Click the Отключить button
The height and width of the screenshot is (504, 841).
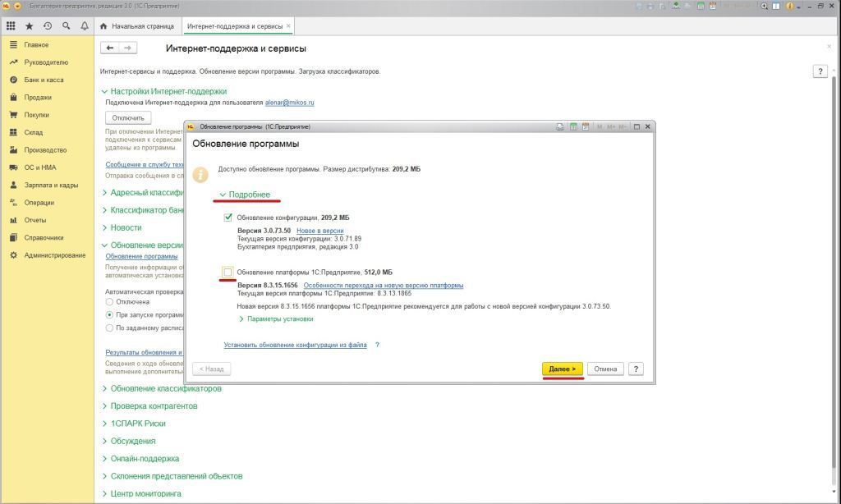pos(128,118)
